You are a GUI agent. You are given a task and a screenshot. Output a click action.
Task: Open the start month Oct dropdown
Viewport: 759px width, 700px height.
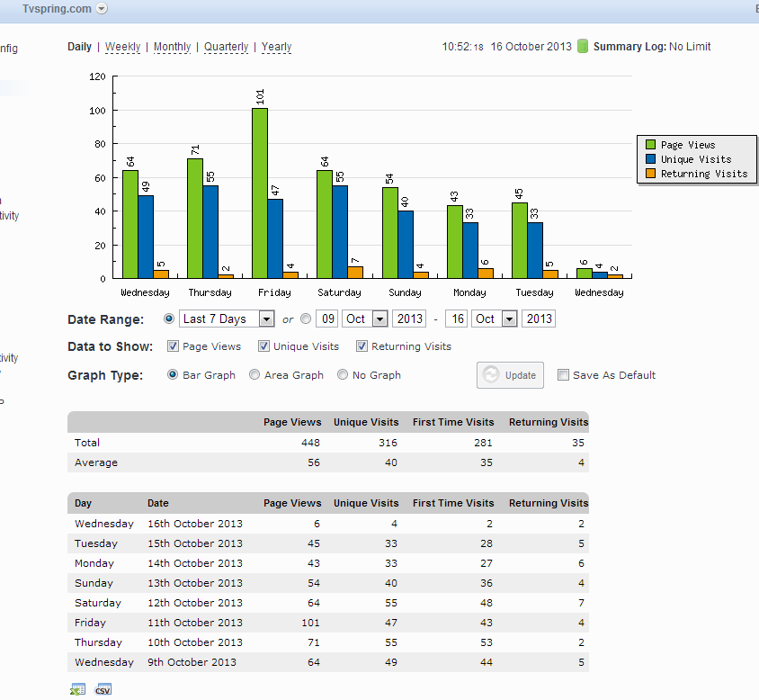point(364,319)
